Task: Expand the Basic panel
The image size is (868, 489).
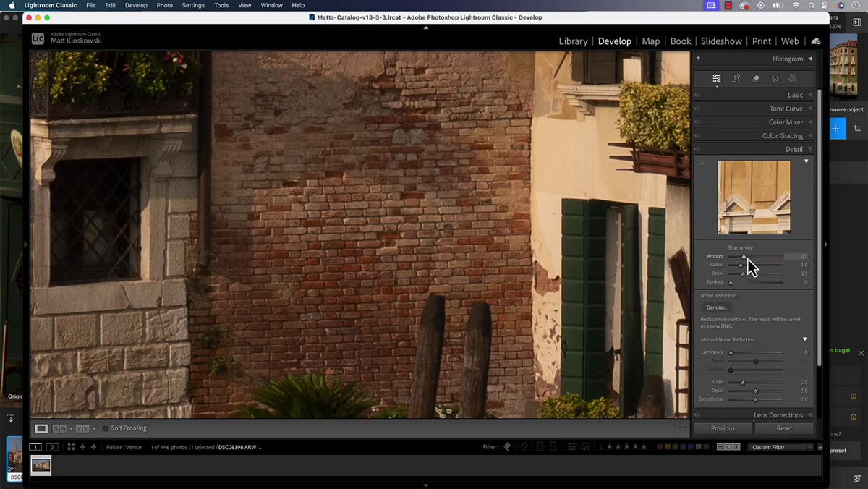Action: [810, 95]
